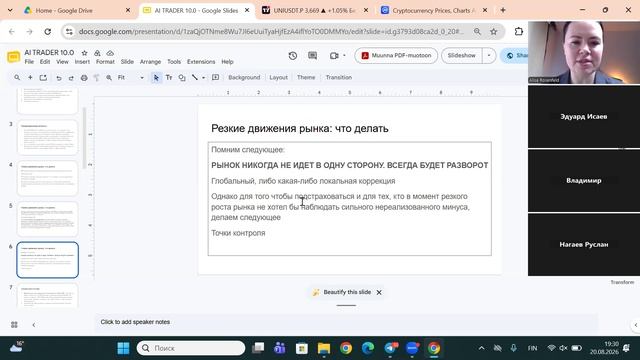Insert comment toolbar icon
Viewport: 640px width, 360px height.
pyautogui.click(x=216, y=78)
